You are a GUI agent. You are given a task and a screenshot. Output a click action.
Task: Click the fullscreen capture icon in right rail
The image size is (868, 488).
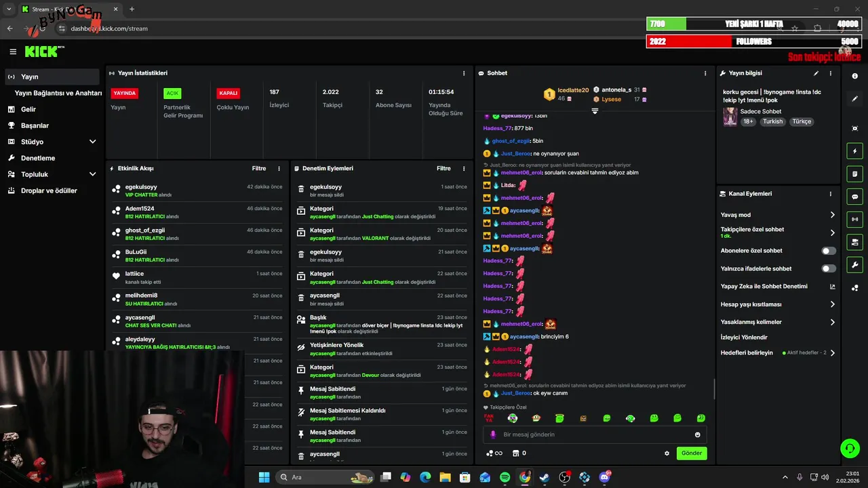pyautogui.click(x=854, y=128)
